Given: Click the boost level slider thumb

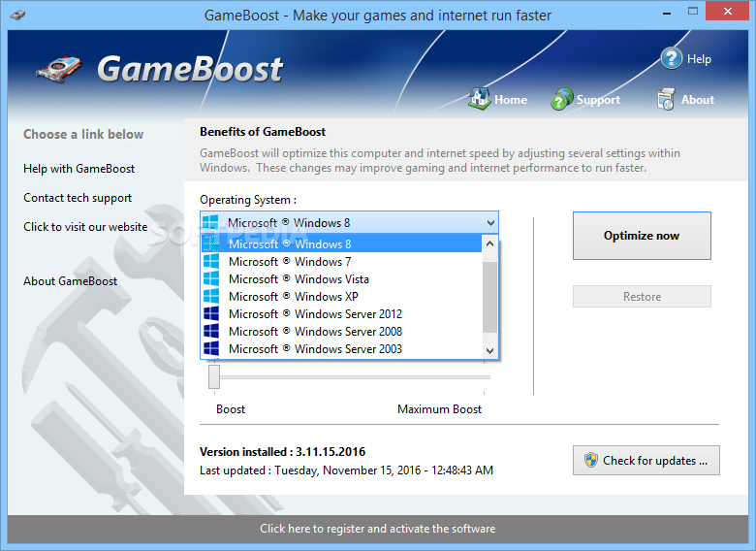Looking at the screenshot, I should pos(214,376).
